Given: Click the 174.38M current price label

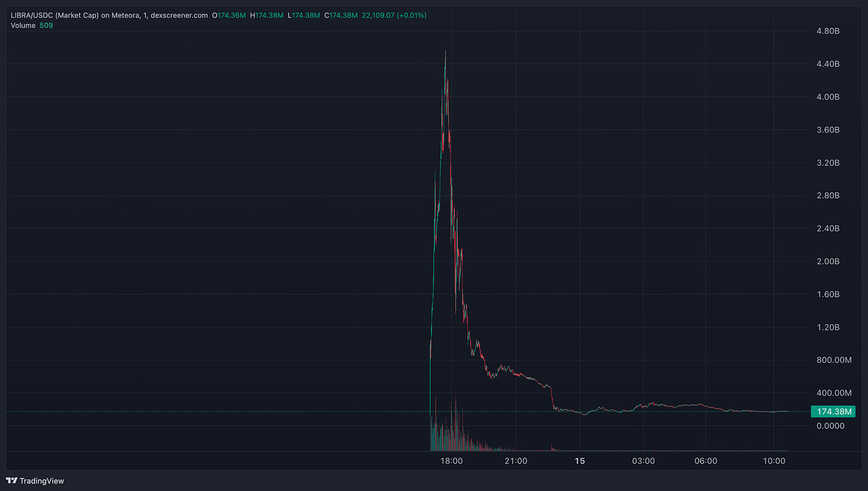Looking at the screenshot, I should (833, 411).
